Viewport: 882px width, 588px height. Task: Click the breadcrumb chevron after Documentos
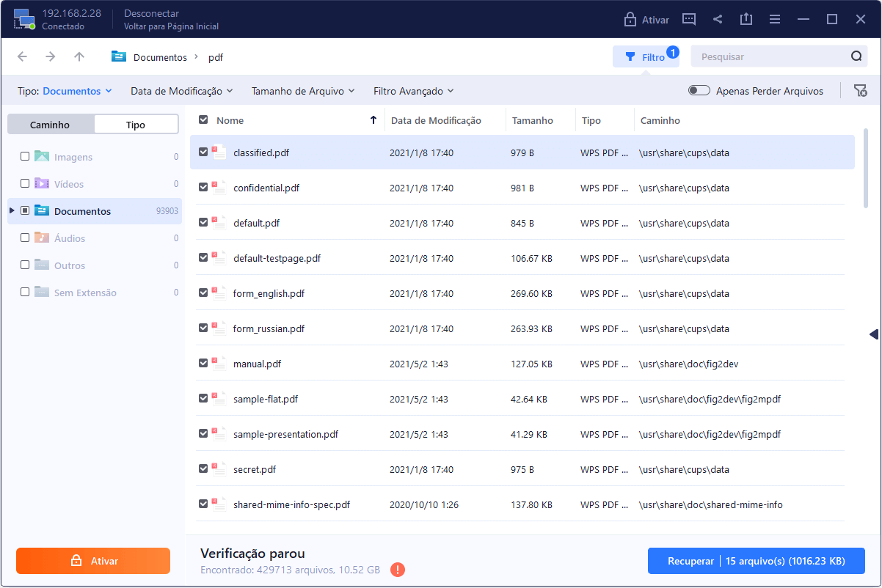pyautogui.click(x=196, y=56)
